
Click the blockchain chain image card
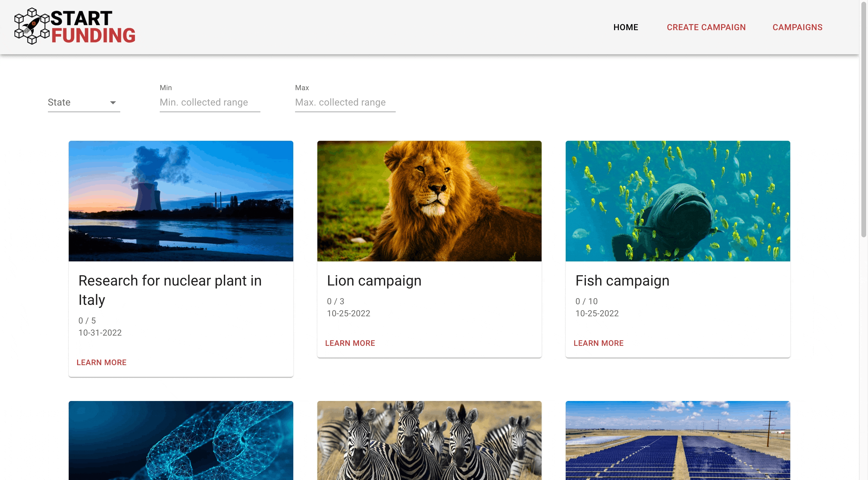[x=181, y=440]
